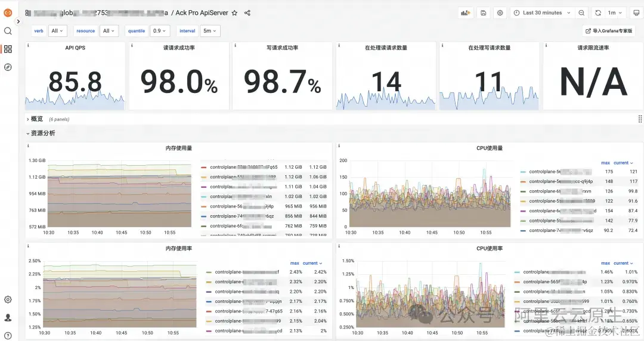Open the CPU使用量 panel title

(x=489, y=148)
